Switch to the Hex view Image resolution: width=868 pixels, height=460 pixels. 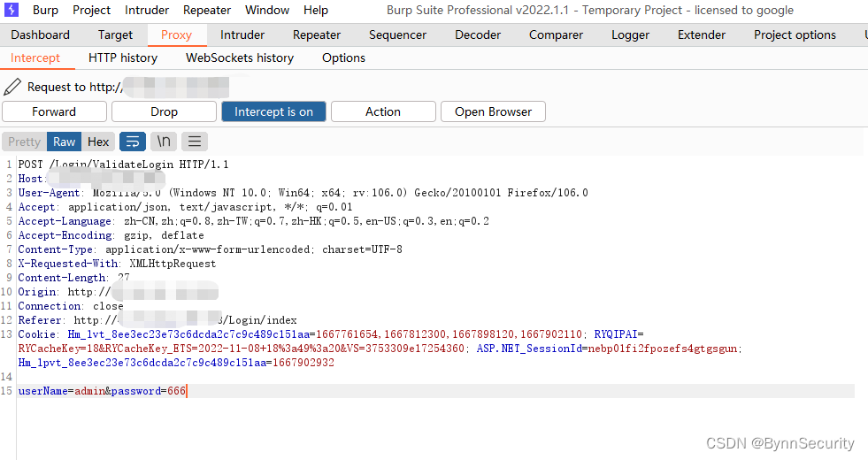click(98, 142)
